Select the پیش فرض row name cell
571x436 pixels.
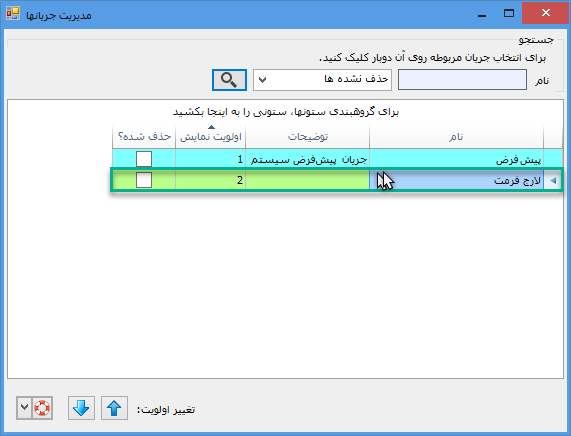[x=456, y=160]
